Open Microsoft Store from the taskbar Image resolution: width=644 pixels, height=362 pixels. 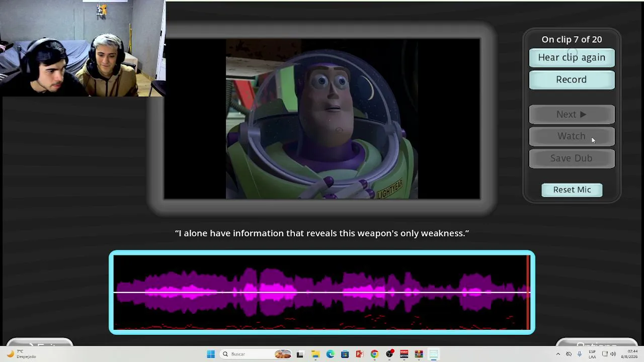345,354
